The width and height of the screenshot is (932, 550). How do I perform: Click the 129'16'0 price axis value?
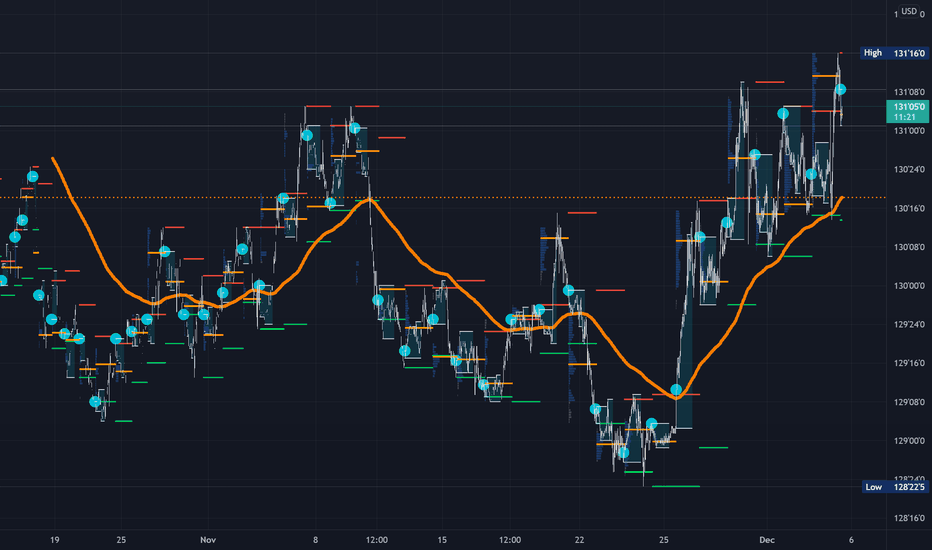click(909, 363)
